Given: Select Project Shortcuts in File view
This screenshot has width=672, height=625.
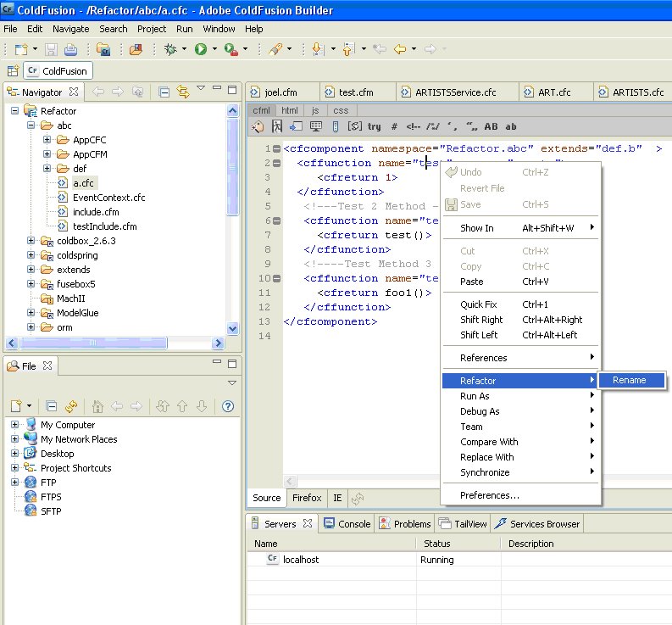Looking at the screenshot, I should pos(75,468).
